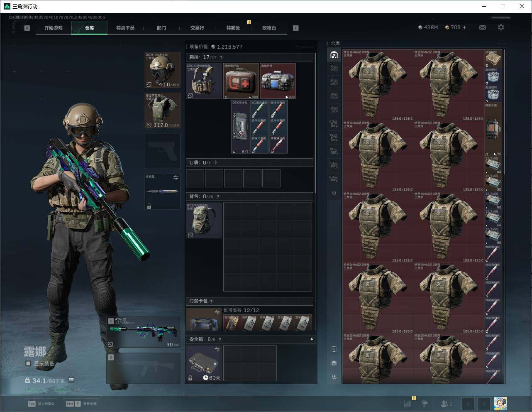Switch to the 特战干员 tab

[125, 28]
